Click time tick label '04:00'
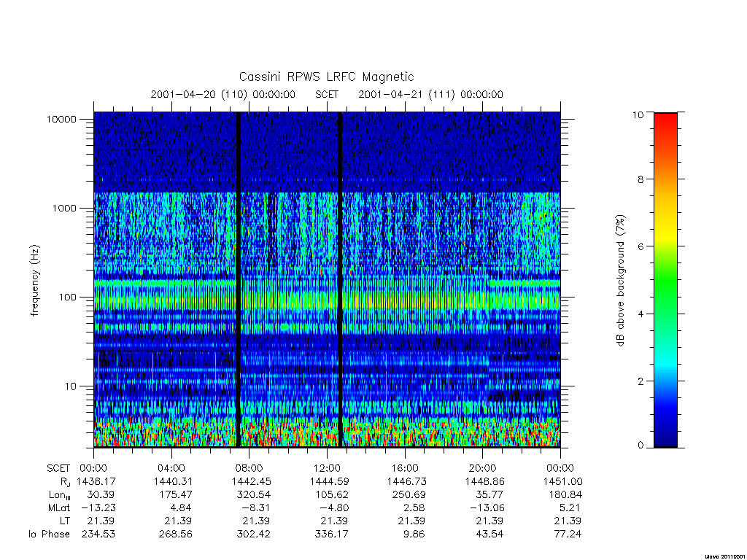Screen dimensions: 747x560 click(x=171, y=468)
